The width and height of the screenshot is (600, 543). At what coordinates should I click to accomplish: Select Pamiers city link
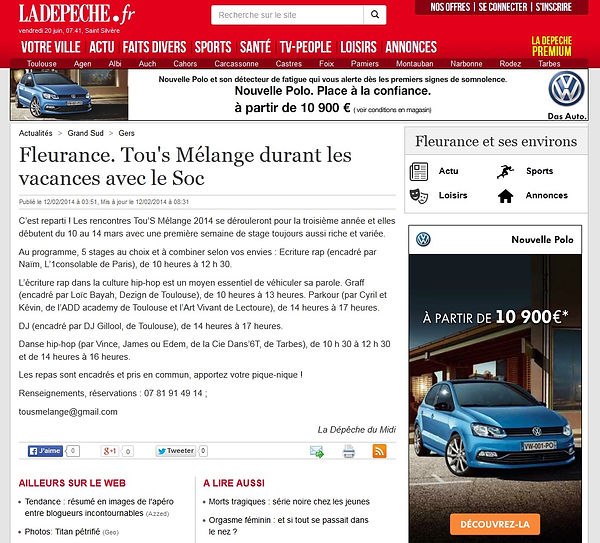(365, 64)
